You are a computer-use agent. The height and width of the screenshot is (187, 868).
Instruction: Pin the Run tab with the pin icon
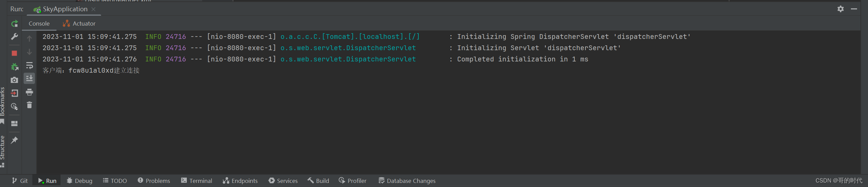click(14, 140)
